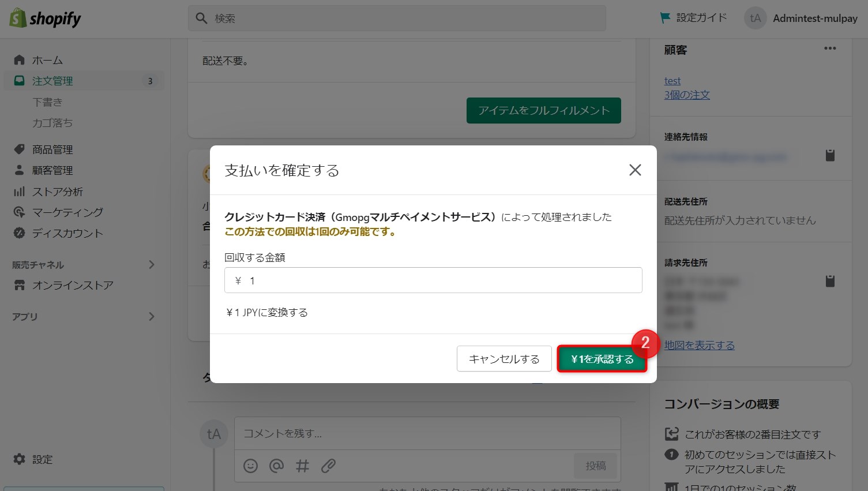Confirm payment with ¥1を承認する button
This screenshot has height=491, width=868.
pyautogui.click(x=602, y=358)
